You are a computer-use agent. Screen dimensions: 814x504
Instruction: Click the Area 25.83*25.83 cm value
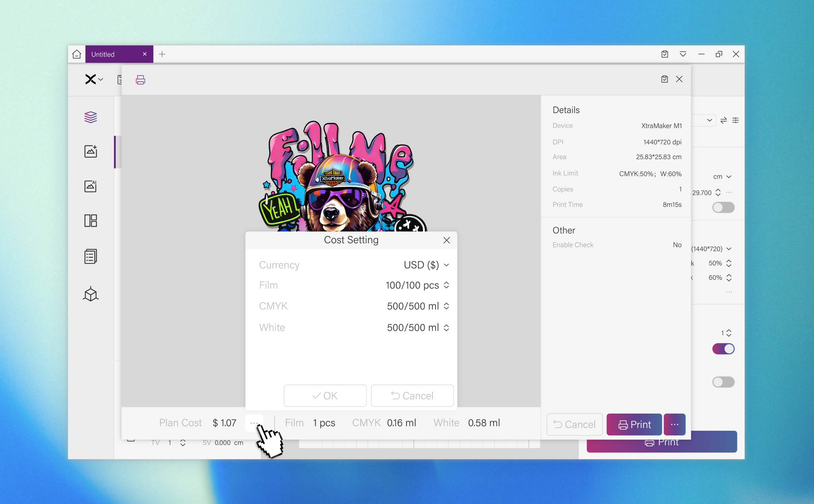click(659, 157)
